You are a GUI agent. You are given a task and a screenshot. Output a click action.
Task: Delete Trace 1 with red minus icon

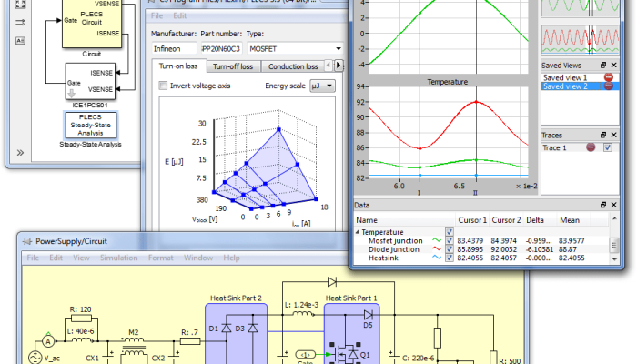tap(591, 147)
